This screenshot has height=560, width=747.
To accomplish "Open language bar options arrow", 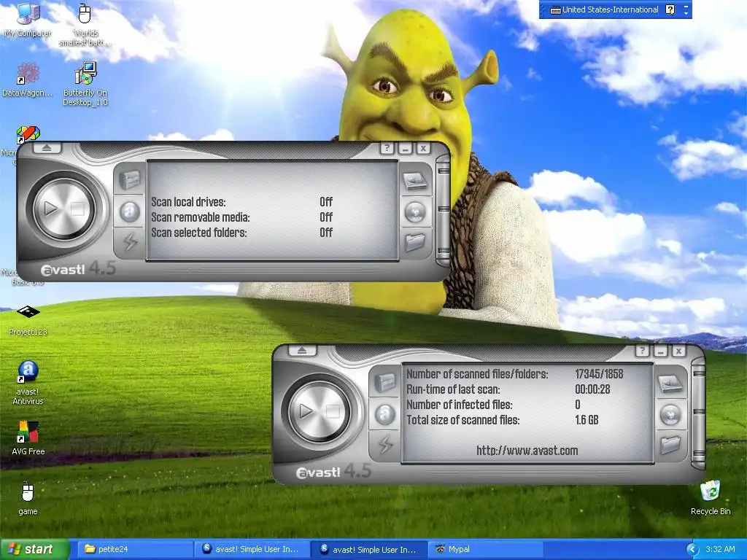I will point(686,13).
